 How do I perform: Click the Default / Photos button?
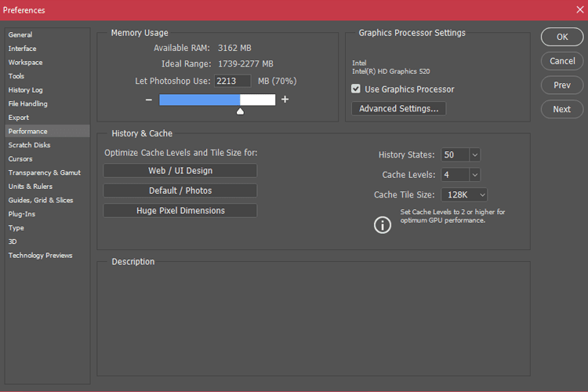pyautogui.click(x=180, y=191)
